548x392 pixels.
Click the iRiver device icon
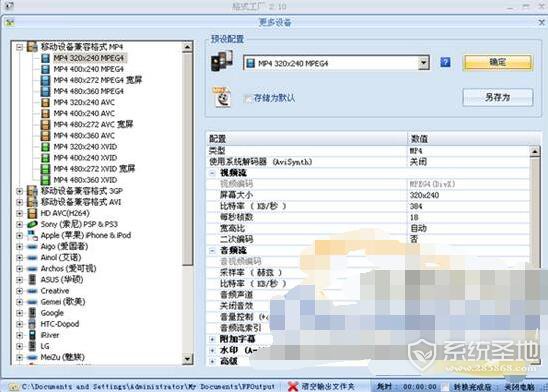click(32, 335)
